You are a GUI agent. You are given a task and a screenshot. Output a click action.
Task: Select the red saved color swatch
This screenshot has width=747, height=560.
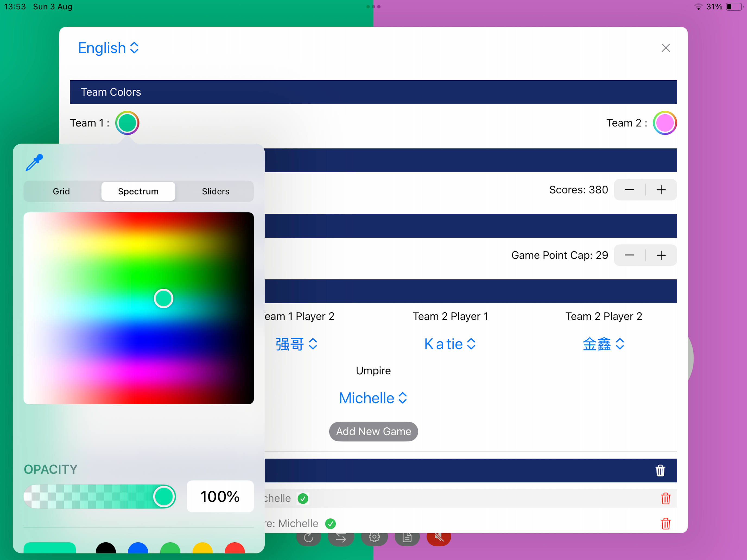pyautogui.click(x=235, y=548)
